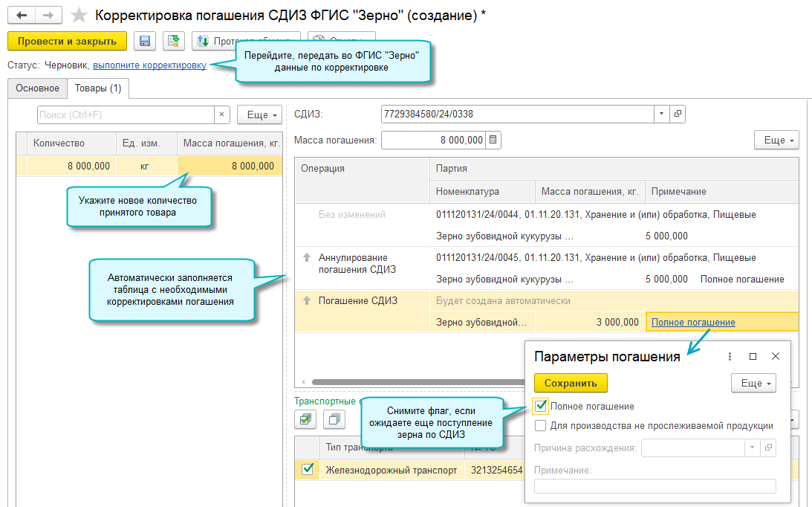This screenshot has height=507, width=812.
Task: Click the Провести и закрыть button
Action: (67, 42)
